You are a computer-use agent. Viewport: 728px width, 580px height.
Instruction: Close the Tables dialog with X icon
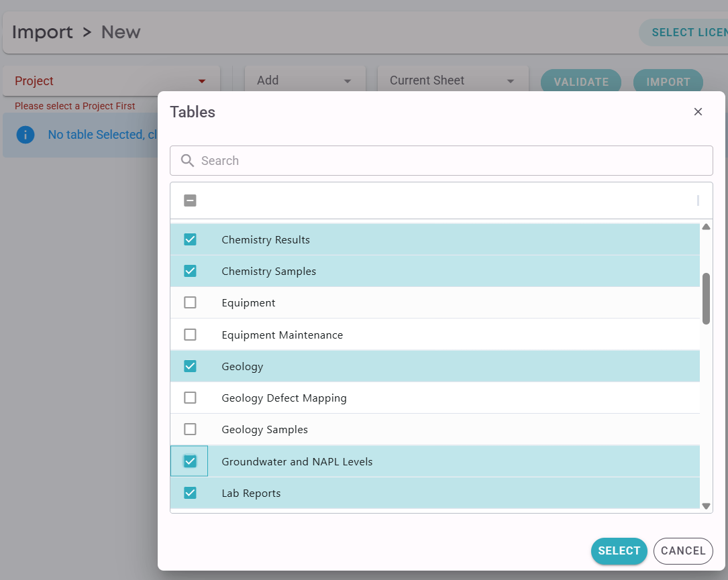pyautogui.click(x=697, y=112)
